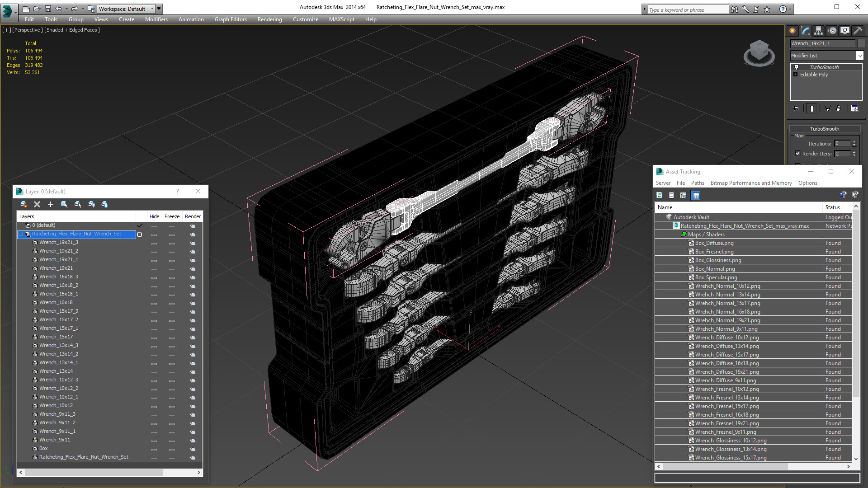This screenshot has width=868, height=488.
Task: Open the Hierarchy command panel tab
Action: pyautogui.click(x=818, y=31)
